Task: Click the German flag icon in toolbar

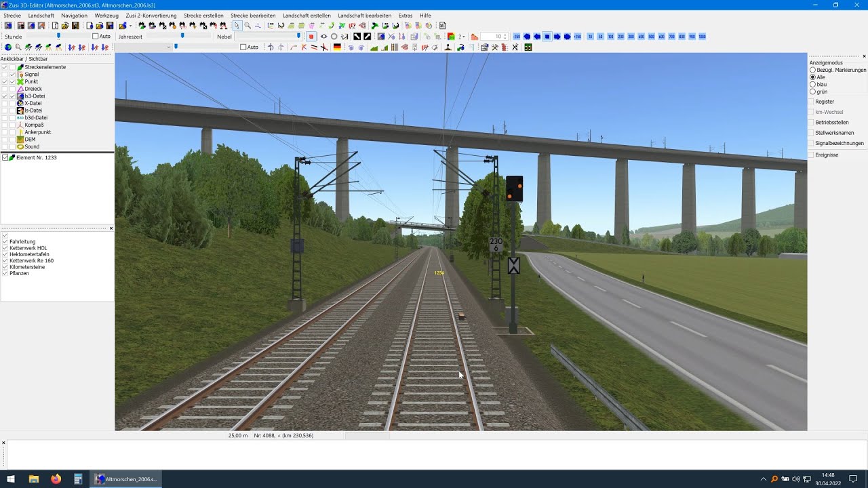Action: coord(337,47)
